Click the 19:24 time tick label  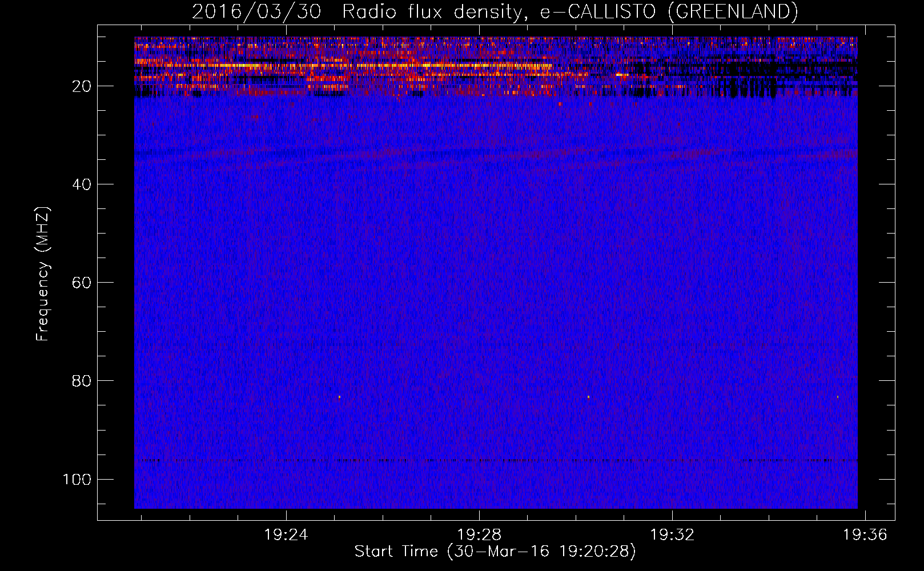pos(286,534)
